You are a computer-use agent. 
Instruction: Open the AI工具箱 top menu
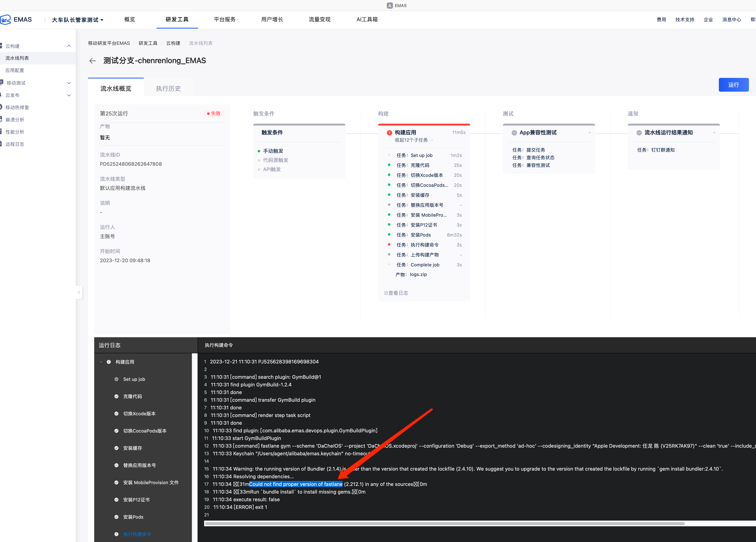367,19
